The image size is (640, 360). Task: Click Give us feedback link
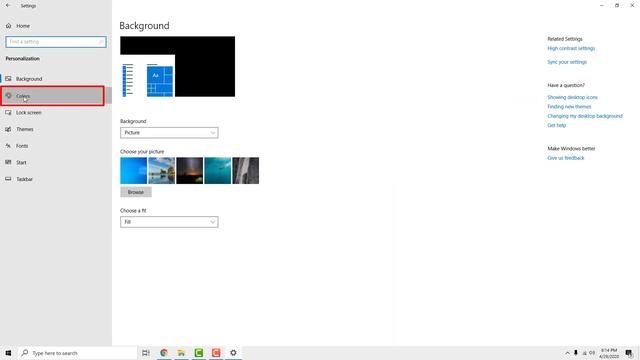pos(566,158)
